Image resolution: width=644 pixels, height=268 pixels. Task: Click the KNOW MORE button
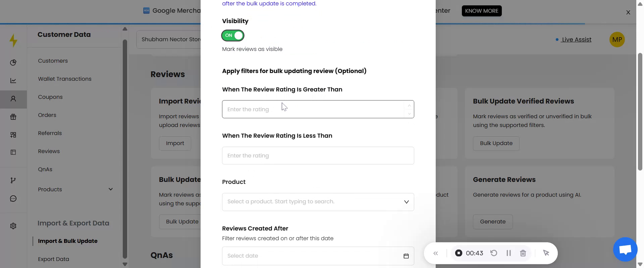coord(482,11)
